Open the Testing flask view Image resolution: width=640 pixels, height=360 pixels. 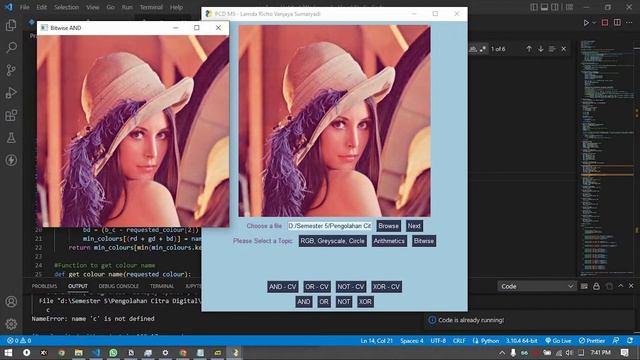click(11, 138)
